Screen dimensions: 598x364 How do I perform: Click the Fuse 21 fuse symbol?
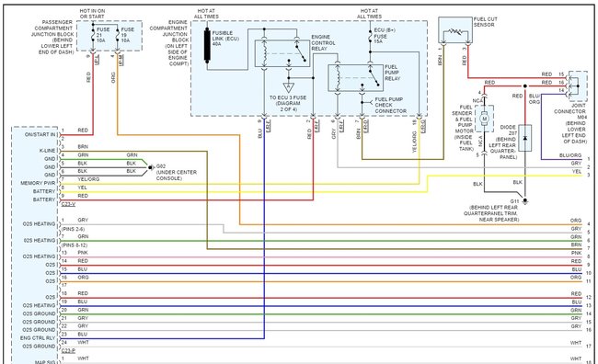tap(93, 35)
